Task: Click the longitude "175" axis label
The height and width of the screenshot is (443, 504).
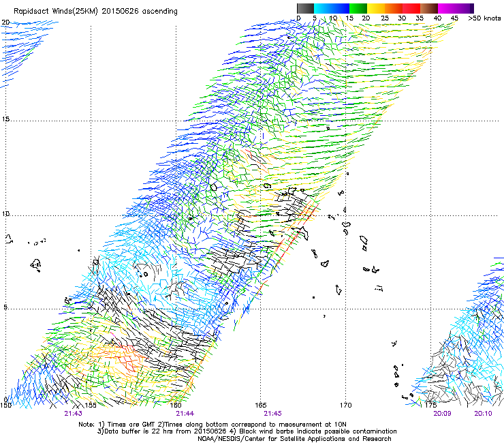Action: coord(431,405)
